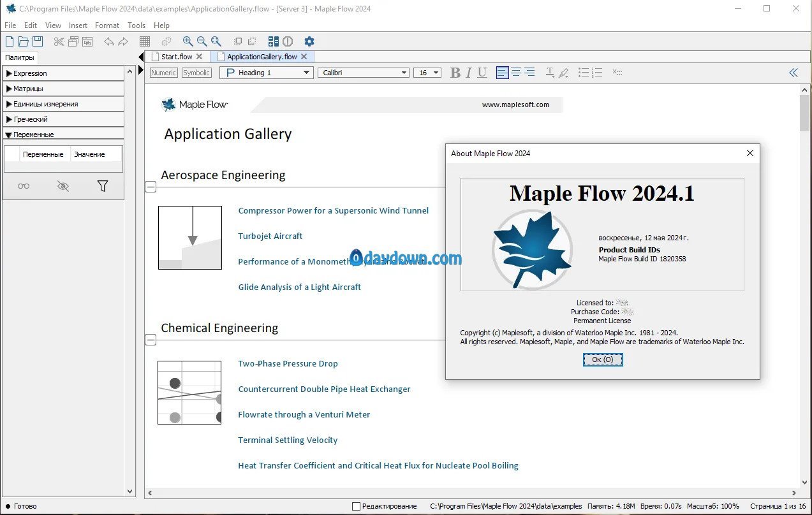Click the third magnifier icon in the toolbar
The image size is (812, 515).
216,41
